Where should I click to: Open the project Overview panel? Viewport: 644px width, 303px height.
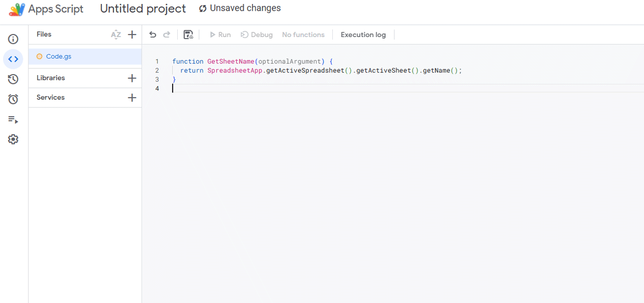(x=13, y=39)
